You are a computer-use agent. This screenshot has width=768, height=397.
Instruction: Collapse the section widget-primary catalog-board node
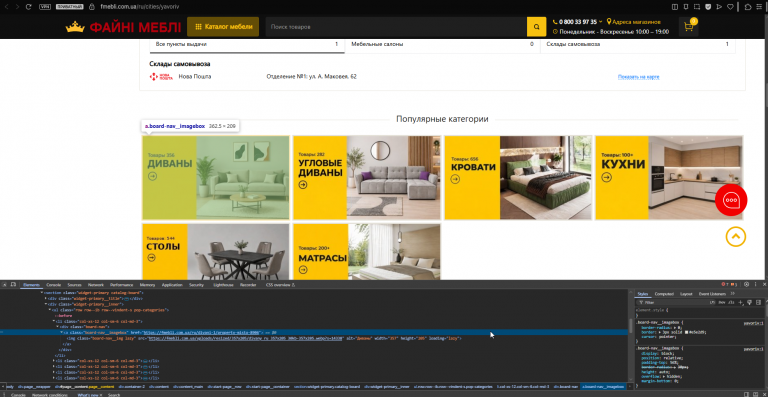pos(42,292)
